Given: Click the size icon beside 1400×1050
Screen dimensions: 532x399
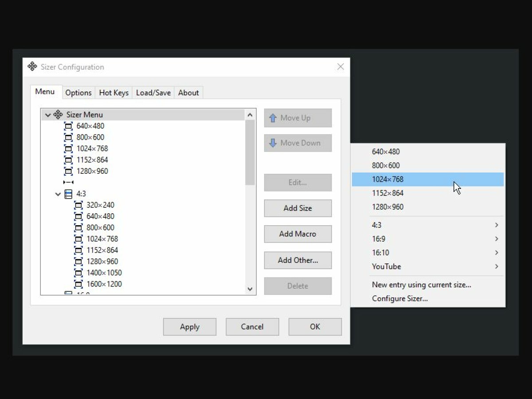Looking at the screenshot, I should point(78,273).
